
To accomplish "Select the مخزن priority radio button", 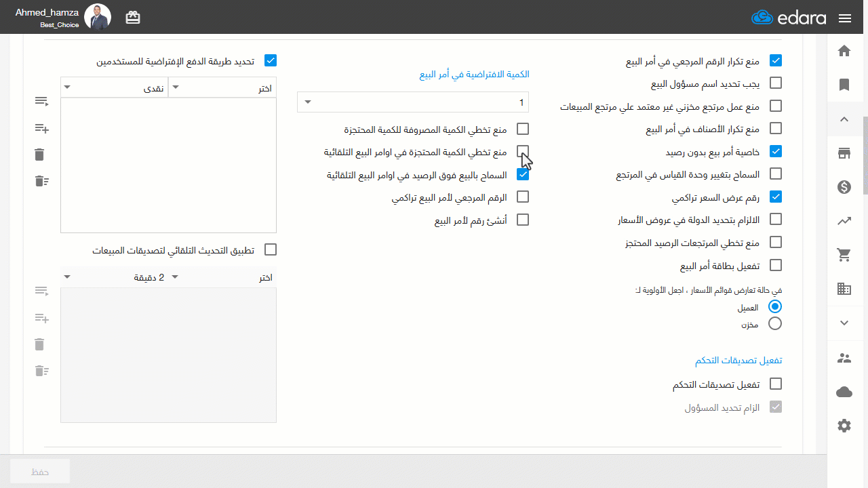I will click(775, 324).
